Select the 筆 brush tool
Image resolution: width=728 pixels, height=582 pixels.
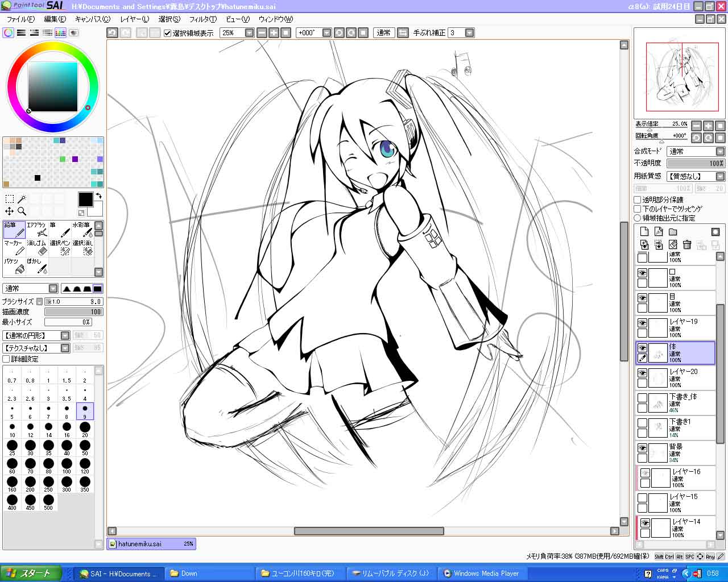[x=60, y=230]
